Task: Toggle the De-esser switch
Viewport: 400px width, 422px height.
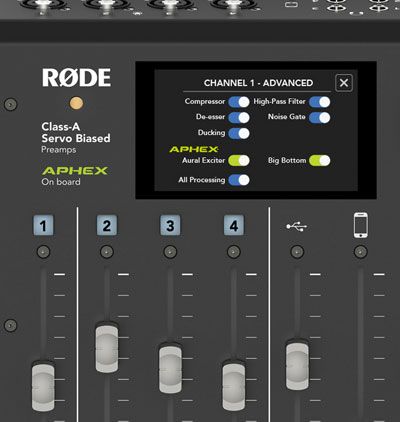Action: click(x=239, y=117)
